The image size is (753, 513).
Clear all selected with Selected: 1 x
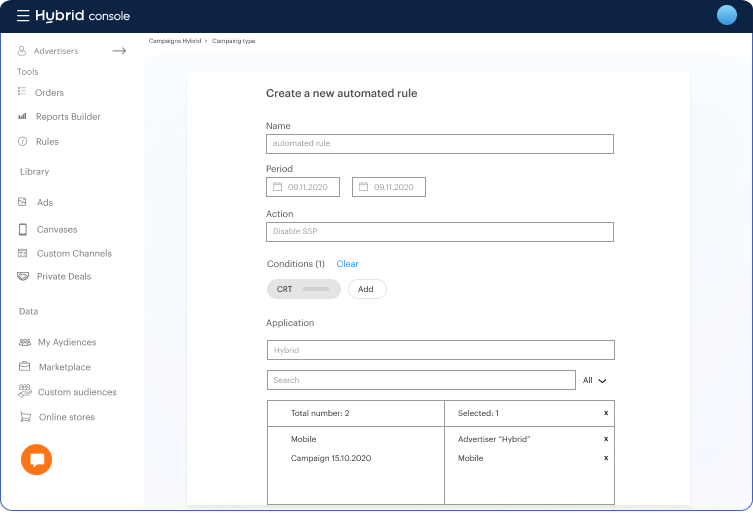606,413
